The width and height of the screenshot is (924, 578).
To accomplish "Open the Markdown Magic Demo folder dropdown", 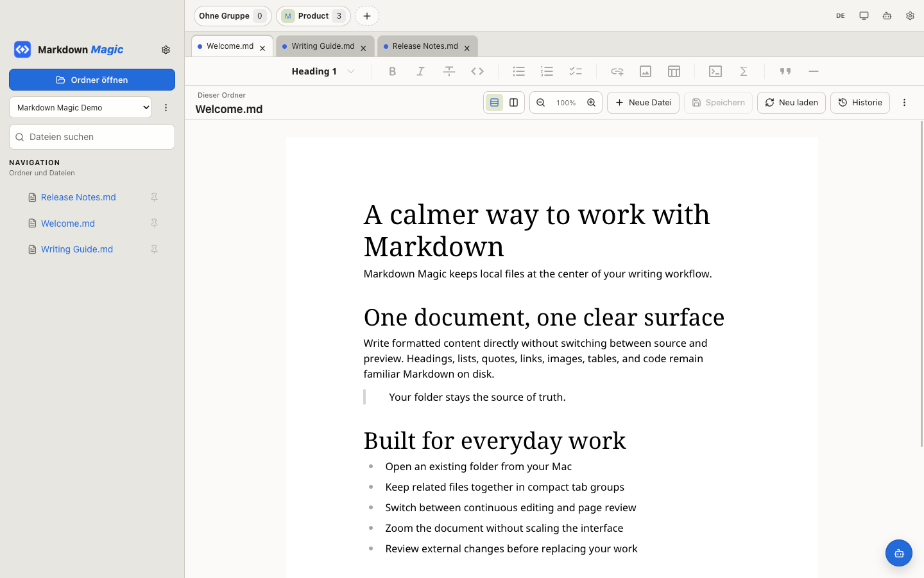I will 80,107.
